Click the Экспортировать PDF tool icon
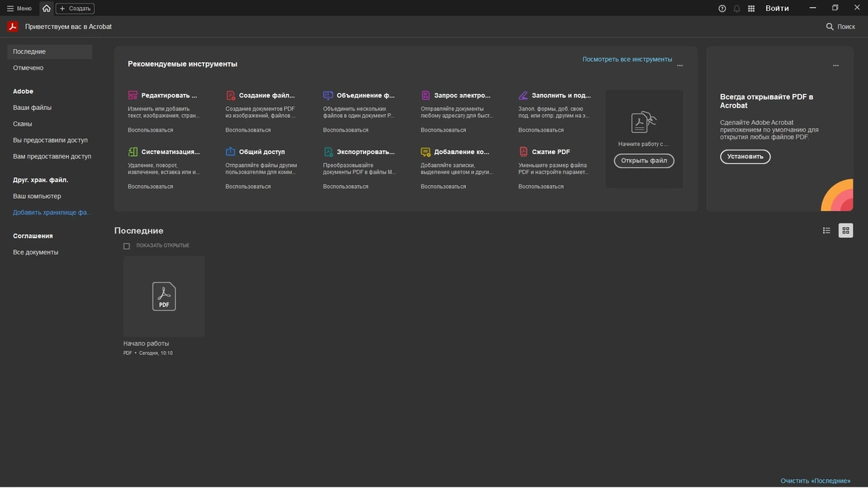The image size is (868, 488). coord(328,152)
